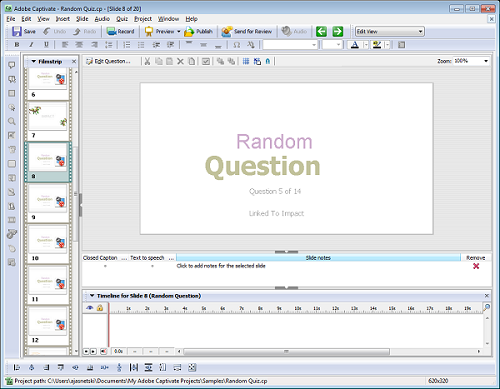This screenshot has height=389, width=500.
Task: Open the Quiz menu
Action: tap(122, 19)
